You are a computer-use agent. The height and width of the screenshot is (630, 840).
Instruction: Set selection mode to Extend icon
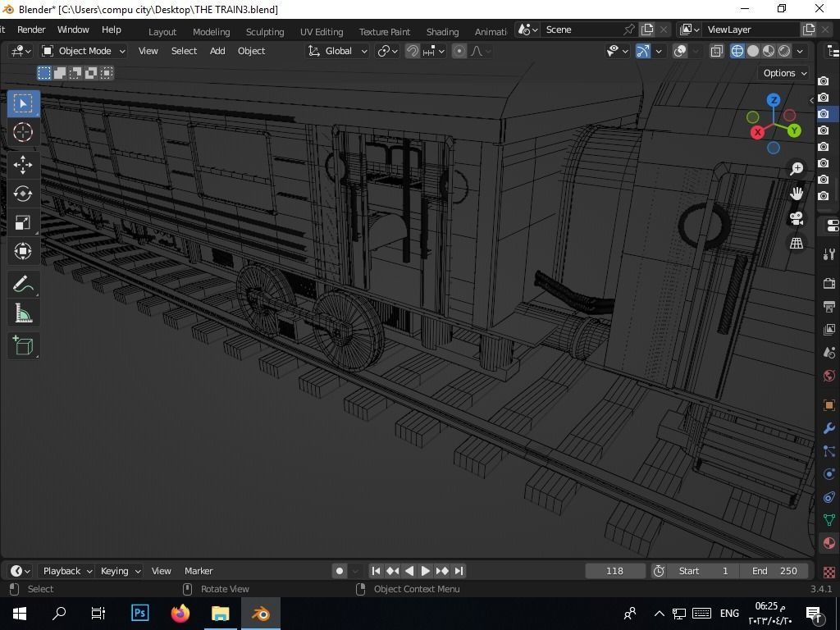click(x=60, y=73)
